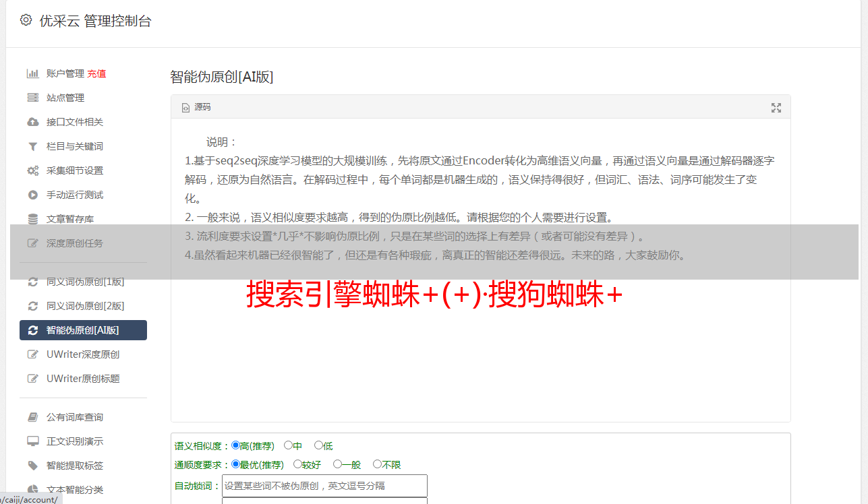
Task: Select 通顺度要求 最优(推荐) radio
Action: 235,464
